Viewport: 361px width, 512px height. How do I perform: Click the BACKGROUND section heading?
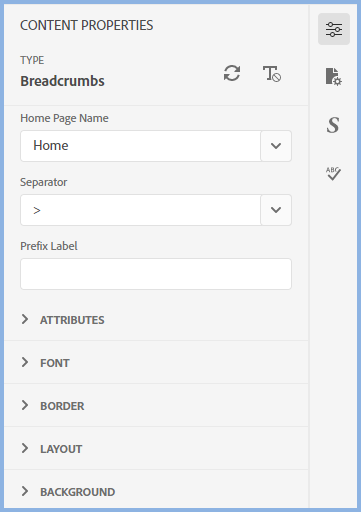pyautogui.click(x=78, y=492)
